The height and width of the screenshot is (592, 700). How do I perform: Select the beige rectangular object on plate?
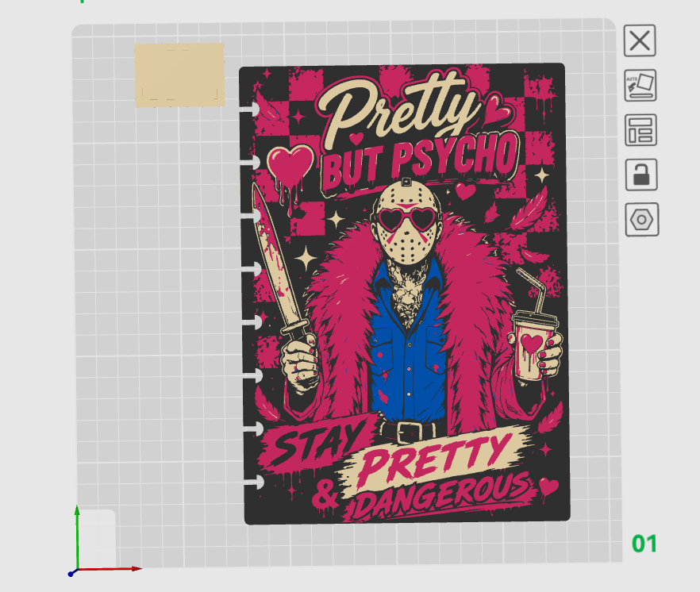[x=179, y=75]
